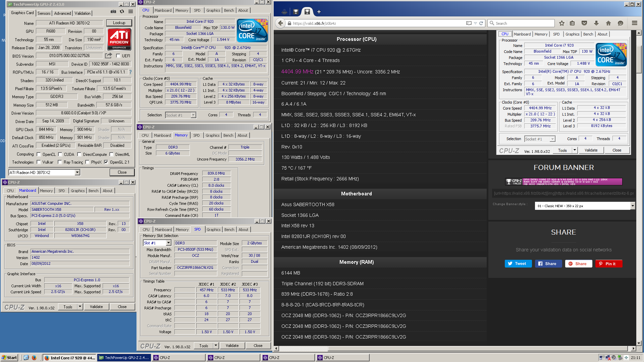Image resolution: width=644 pixels, height=362 pixels.
Task: Click the site padlock icon in address bar
Action: click(x=289, y=23)
